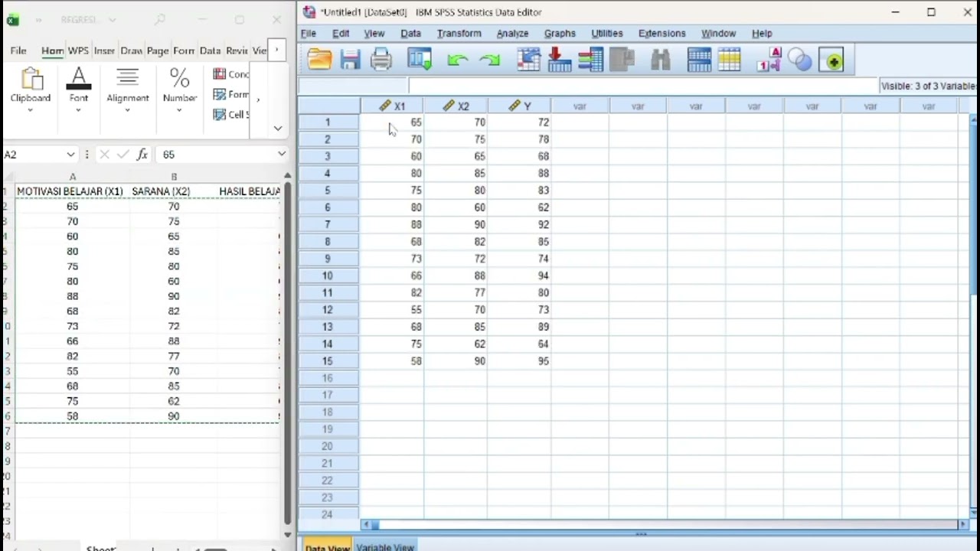Open the Excel file name dropdown arrow
Screen dimensions: 980x551
point(112,20)
